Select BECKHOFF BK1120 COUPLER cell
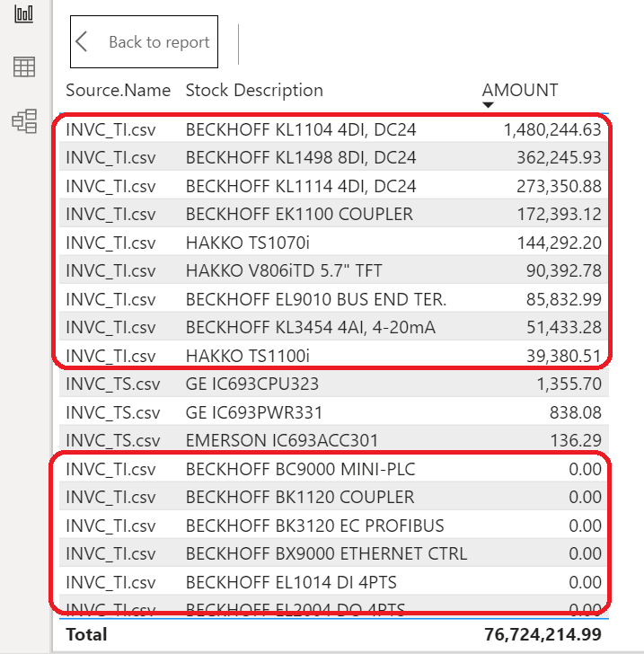Screen dimensions: 644x654 (x=300, y=497)
